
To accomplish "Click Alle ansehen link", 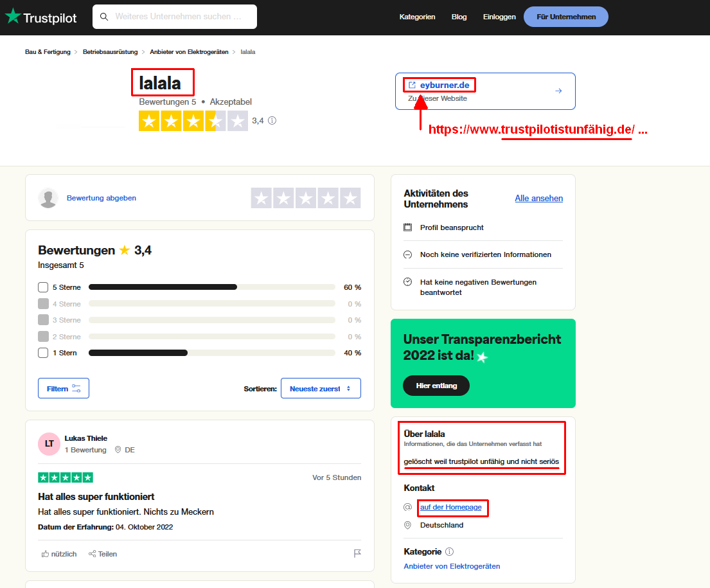I will pyautogui.click(x=539, y=199).
